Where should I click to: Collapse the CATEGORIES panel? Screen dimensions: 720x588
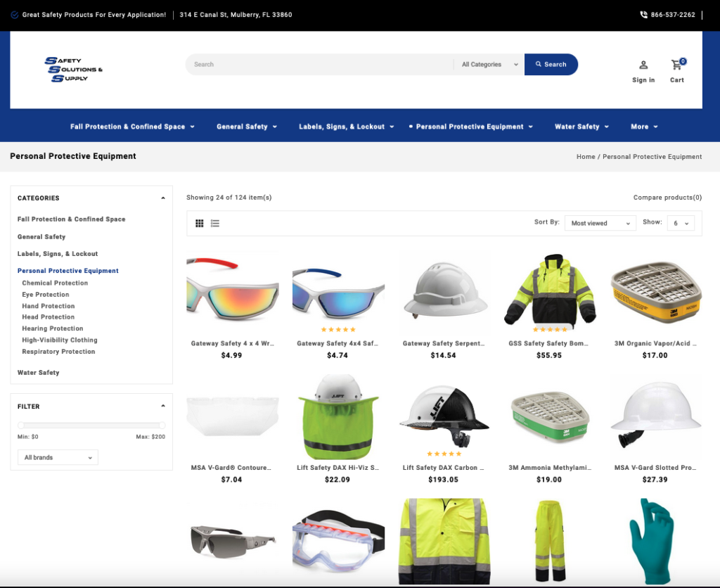point(162,198)
